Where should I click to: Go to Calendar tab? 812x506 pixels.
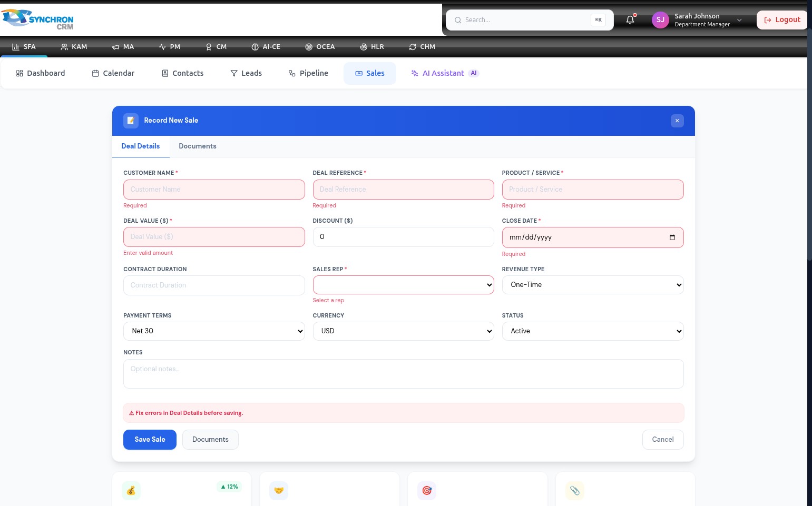coord(113,73)
